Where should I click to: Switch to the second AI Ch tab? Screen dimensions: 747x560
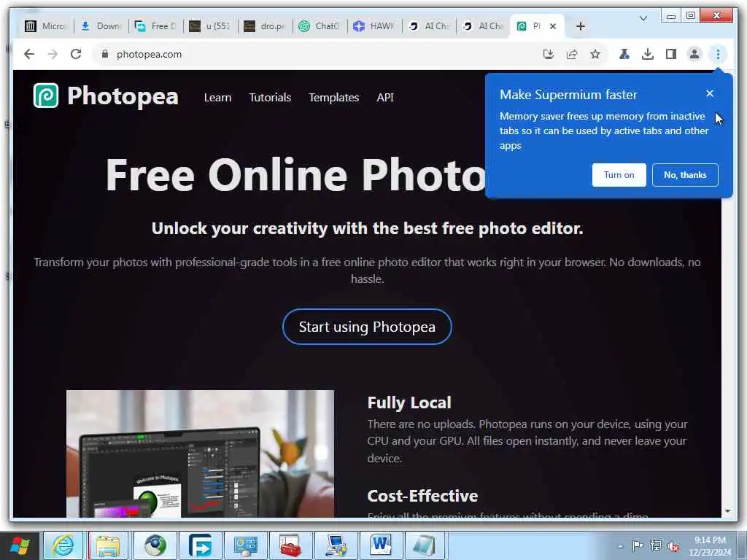pos(483,26)
